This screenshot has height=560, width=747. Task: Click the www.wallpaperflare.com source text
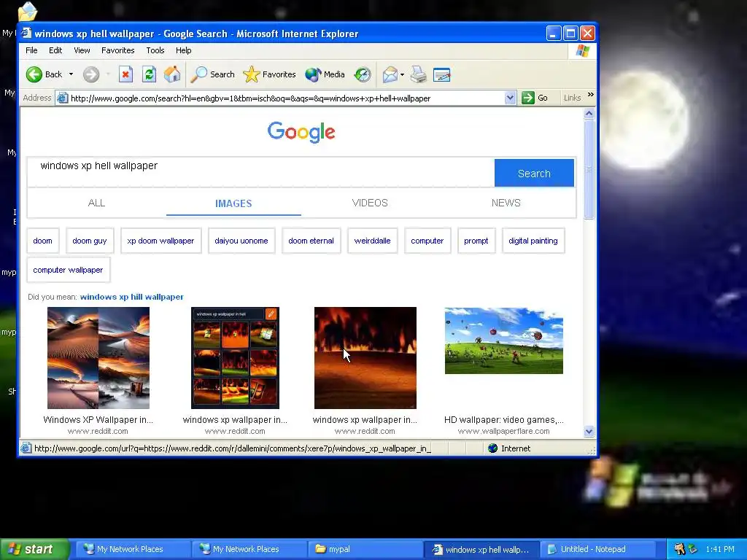tap(504, 431)
